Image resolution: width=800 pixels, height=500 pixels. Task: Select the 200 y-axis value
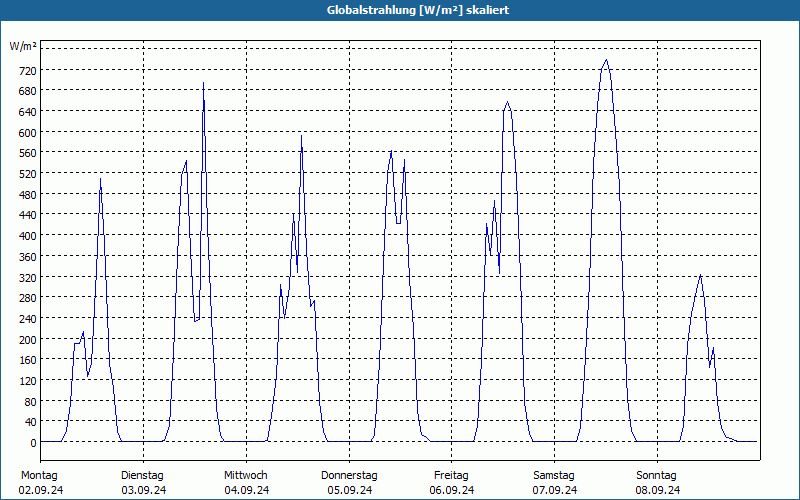27,339
